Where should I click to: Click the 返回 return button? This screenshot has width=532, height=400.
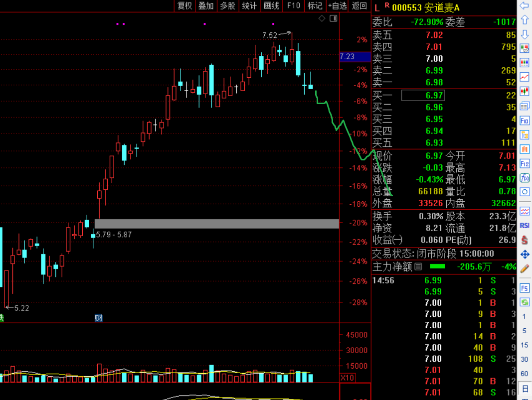359,6
